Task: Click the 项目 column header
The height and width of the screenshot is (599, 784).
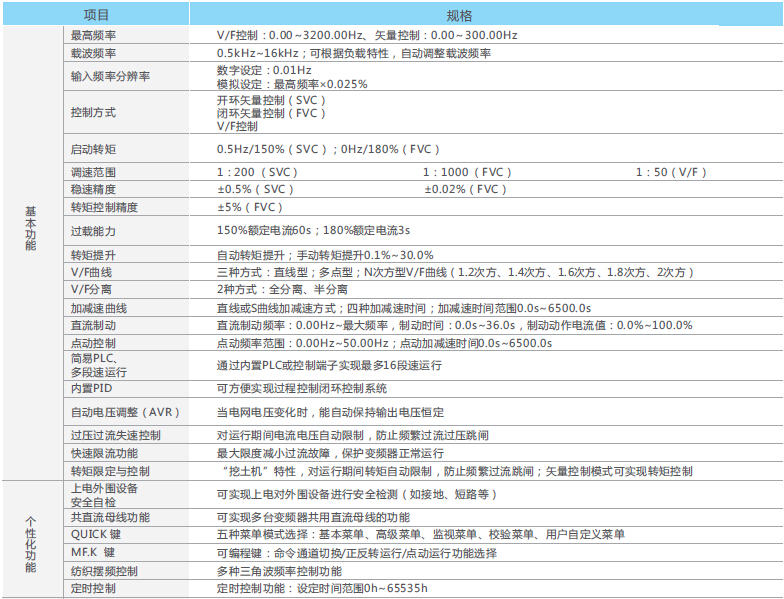Action: point(96,16)
